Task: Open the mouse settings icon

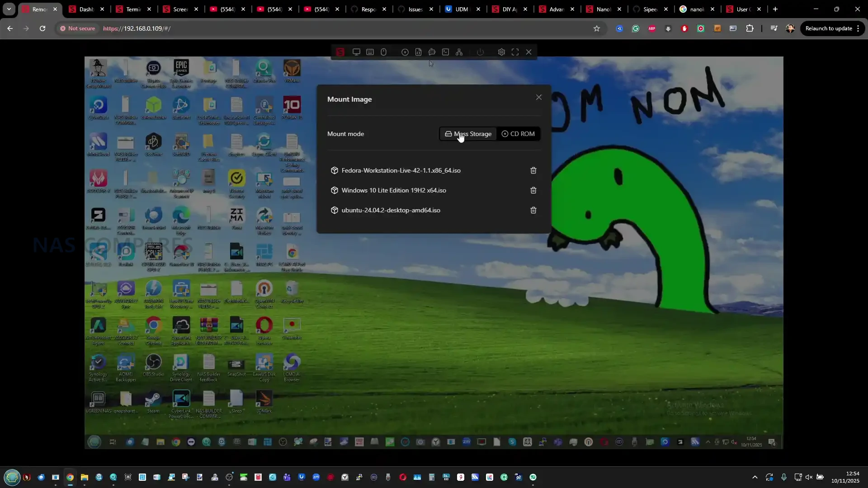Action: 383,52
